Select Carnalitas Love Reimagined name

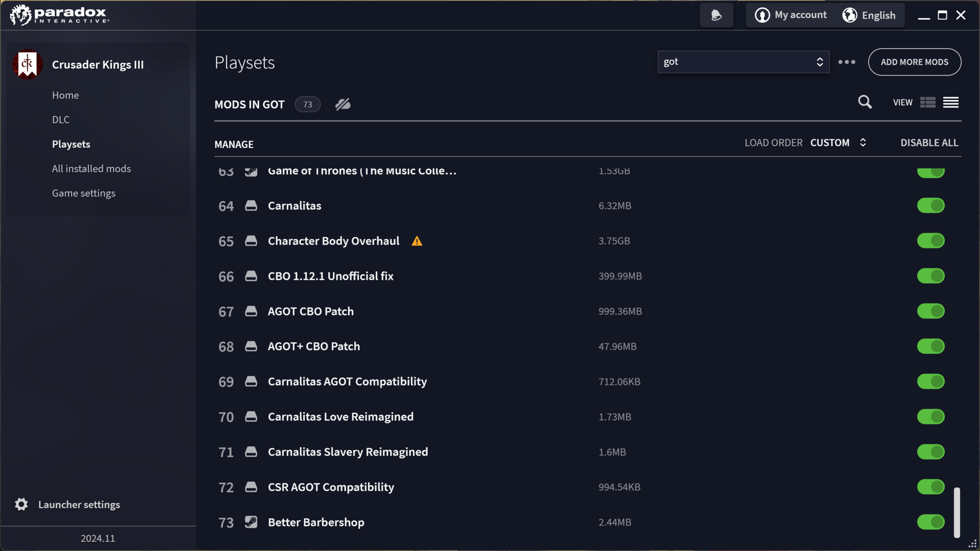[340, 417]
